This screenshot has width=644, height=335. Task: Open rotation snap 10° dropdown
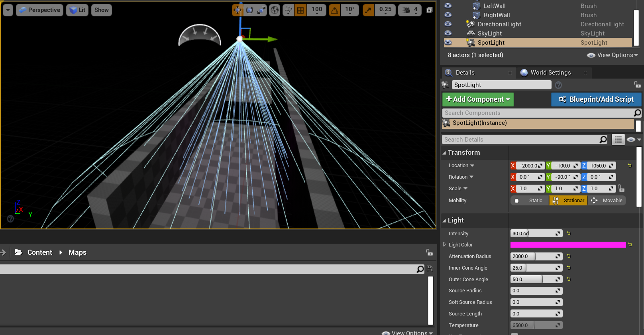(350, 10)
